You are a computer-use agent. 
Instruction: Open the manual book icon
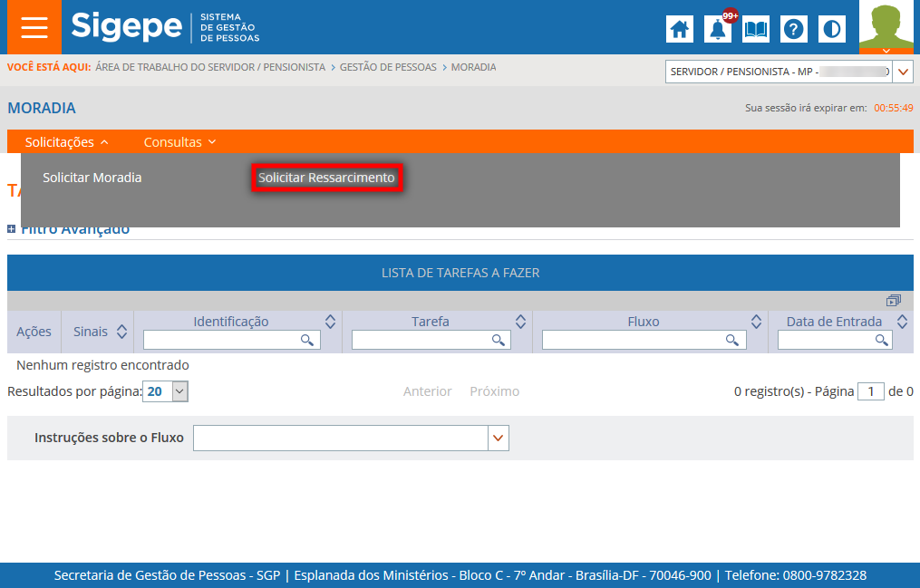coord(755,29)
